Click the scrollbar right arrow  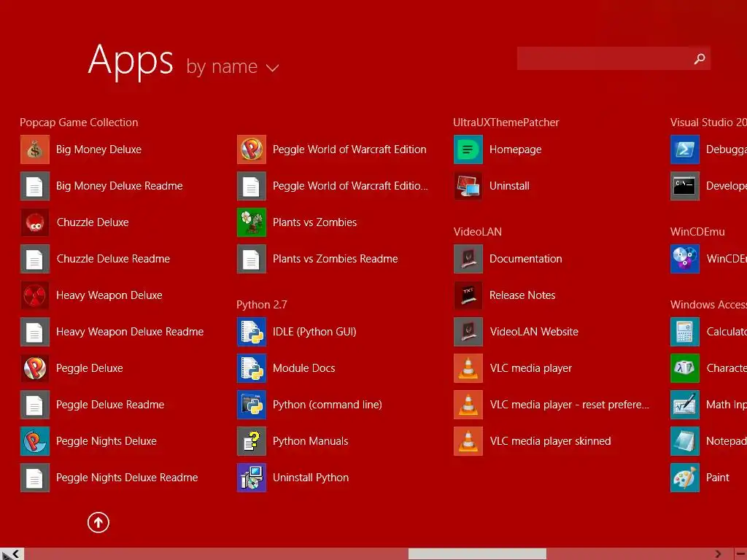pos(719,554)
